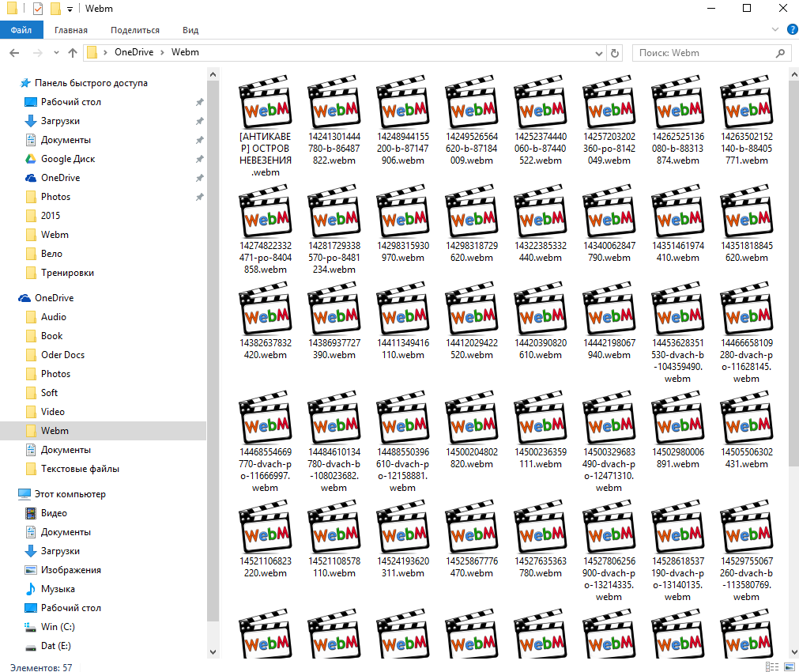Screen dimensions: 799x672
Task: Click the pin icon next to pinned Photos
Action: [x=200, y=197]
